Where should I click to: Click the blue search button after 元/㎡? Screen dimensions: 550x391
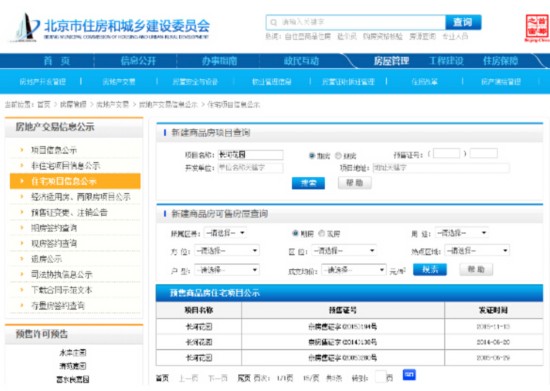pos(430,269)
